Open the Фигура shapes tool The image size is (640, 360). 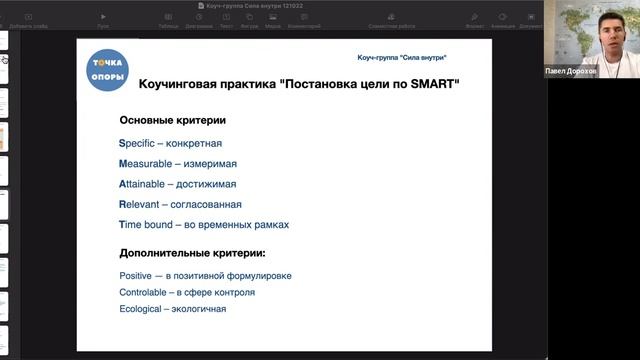pos(249,17)
